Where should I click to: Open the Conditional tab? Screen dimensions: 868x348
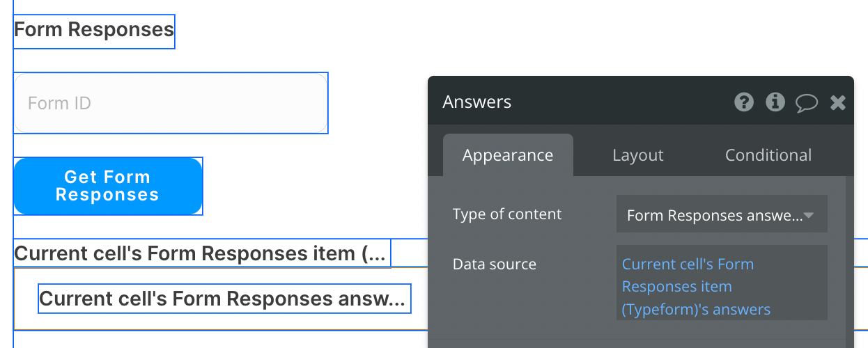pyautogui.click(x=768, y=155)
